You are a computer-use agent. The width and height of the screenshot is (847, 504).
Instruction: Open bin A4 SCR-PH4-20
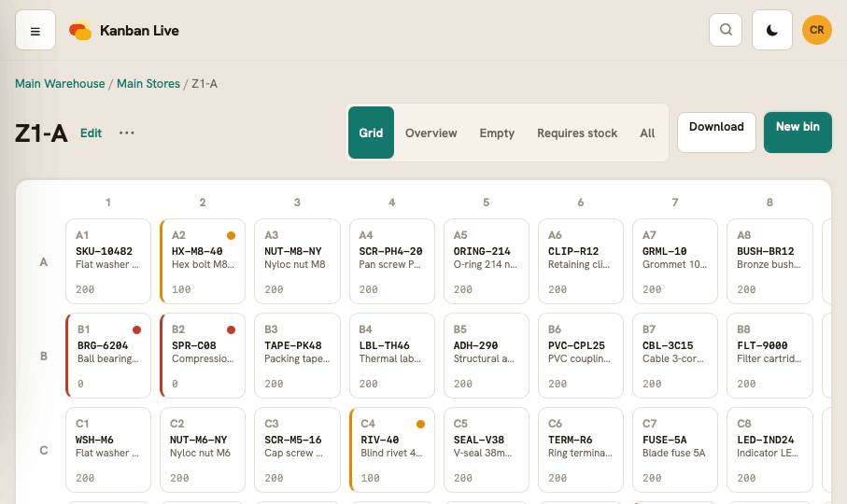[x=391, y=261]
